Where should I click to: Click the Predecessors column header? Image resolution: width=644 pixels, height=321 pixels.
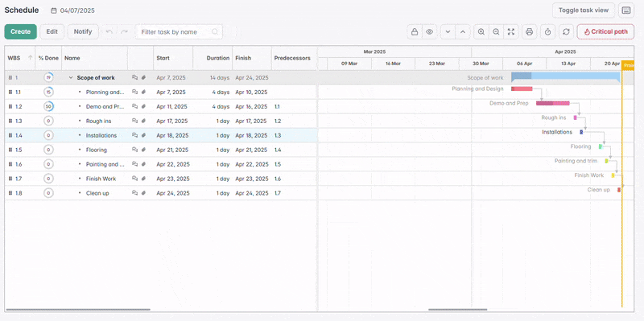[292, 58]
